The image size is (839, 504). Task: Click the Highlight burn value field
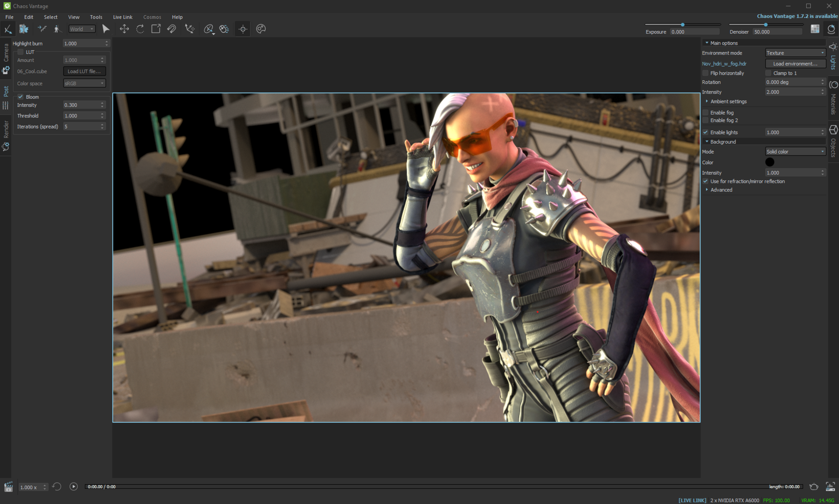(x=86, y=43)
